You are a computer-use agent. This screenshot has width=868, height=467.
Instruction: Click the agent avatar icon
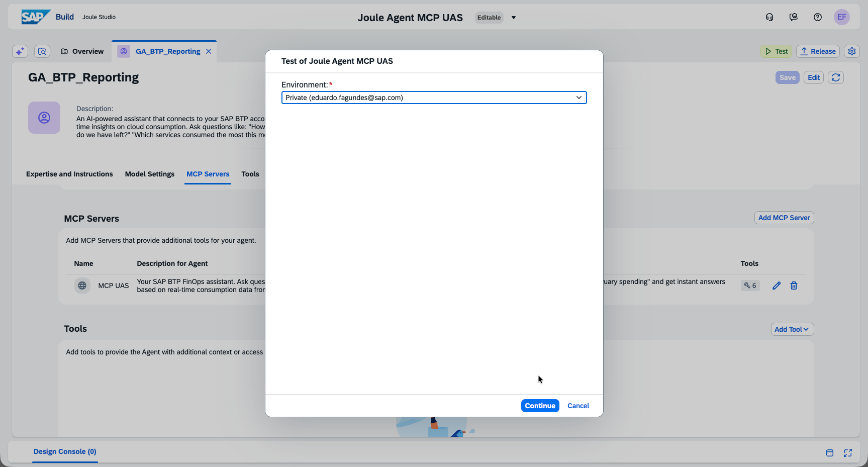pos(44,118)
